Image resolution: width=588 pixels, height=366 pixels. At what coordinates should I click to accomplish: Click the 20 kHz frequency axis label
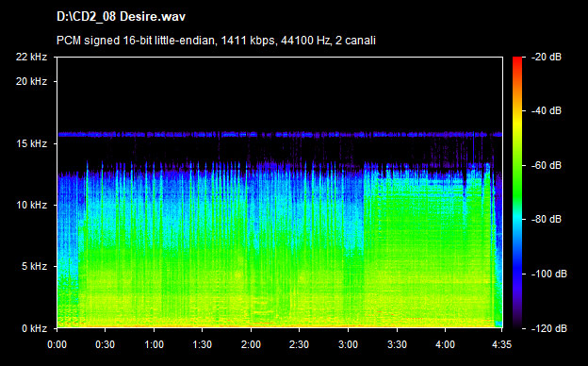31,81
